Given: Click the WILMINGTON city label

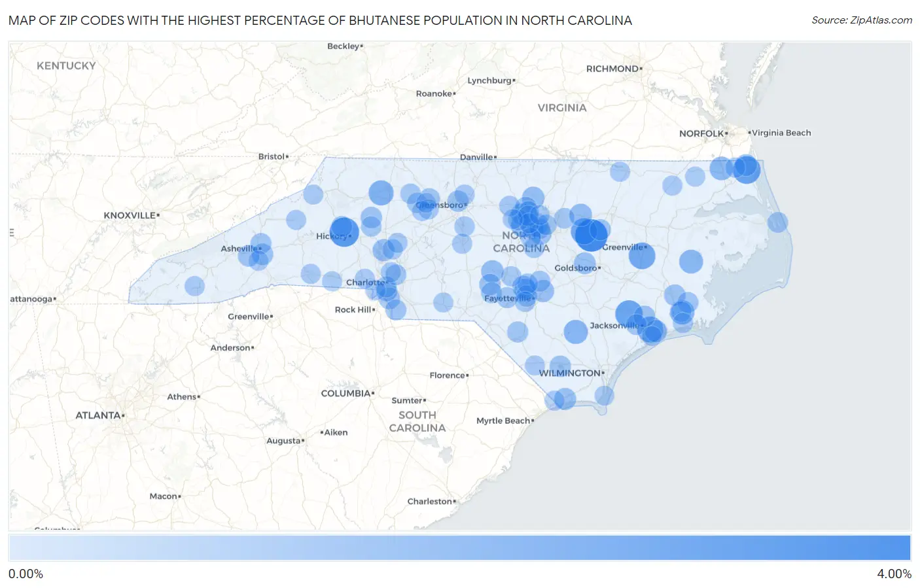Looking at the screenshot, I should coord(569,373).
